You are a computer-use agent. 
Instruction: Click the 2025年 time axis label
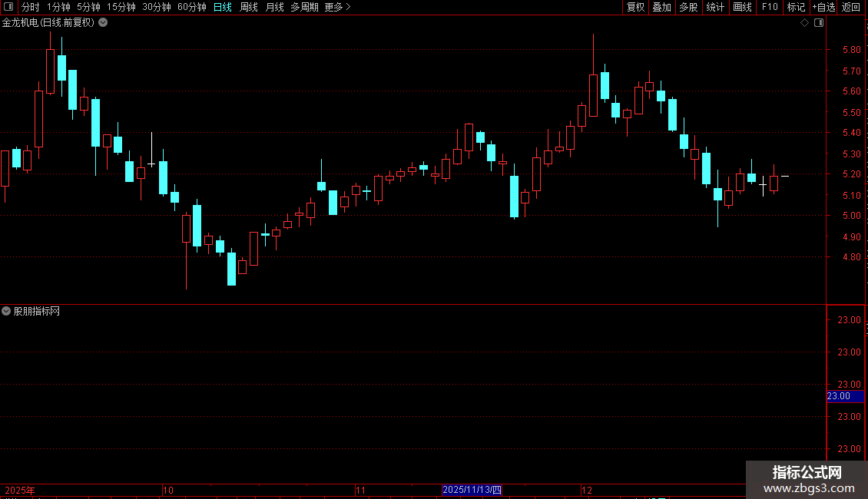pyautogui.click(x=20, y=490)
